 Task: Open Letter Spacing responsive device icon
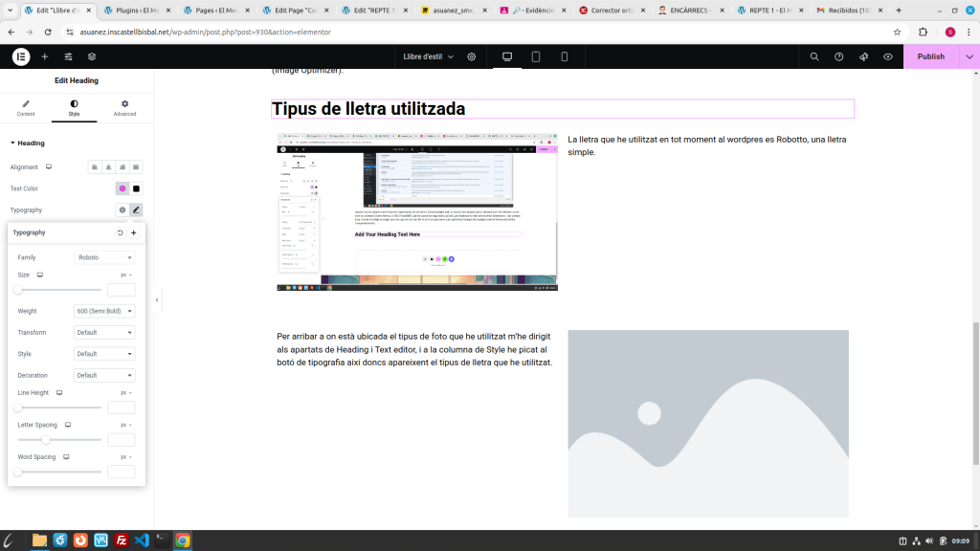(x=68, y=425)
